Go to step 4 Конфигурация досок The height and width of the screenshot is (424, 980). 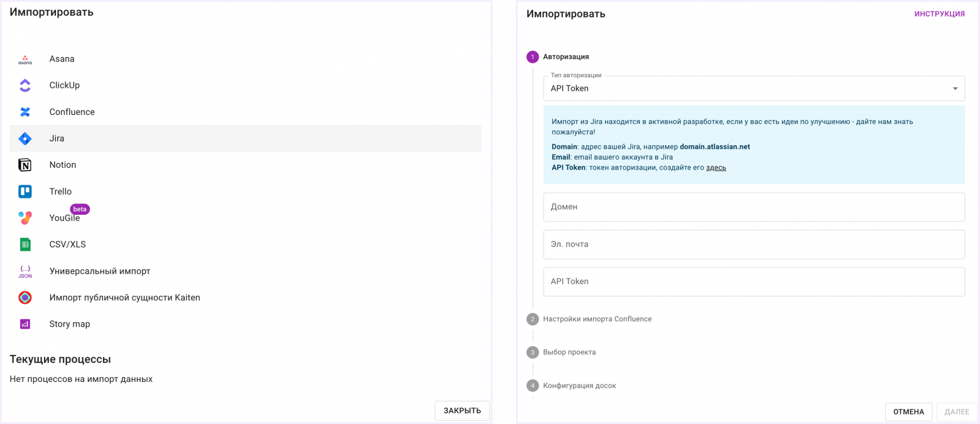571,386
